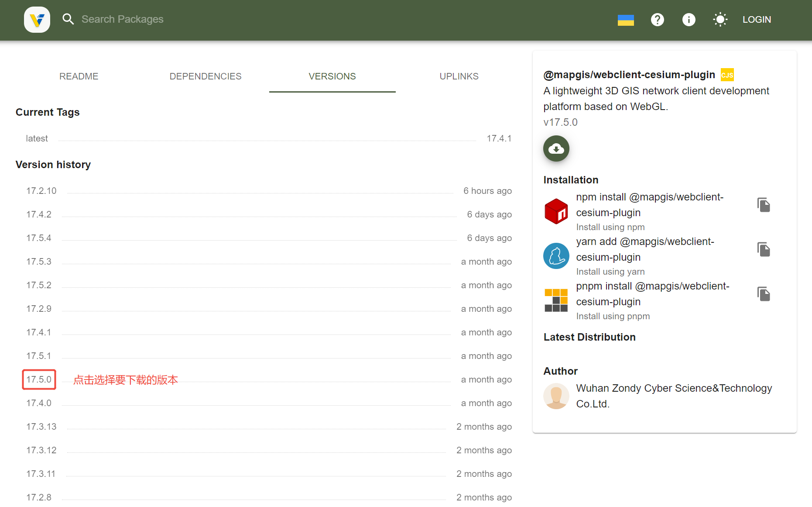
Task: Open the help question mark icon
Action: (x=658, y=20)
